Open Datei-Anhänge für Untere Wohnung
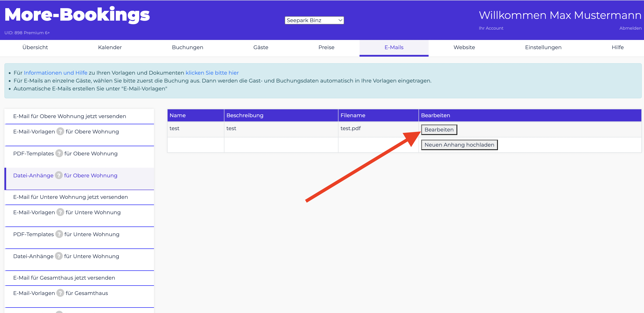This screenshot has height=313, width=644. pyautogui.click(x=79, y=259)
